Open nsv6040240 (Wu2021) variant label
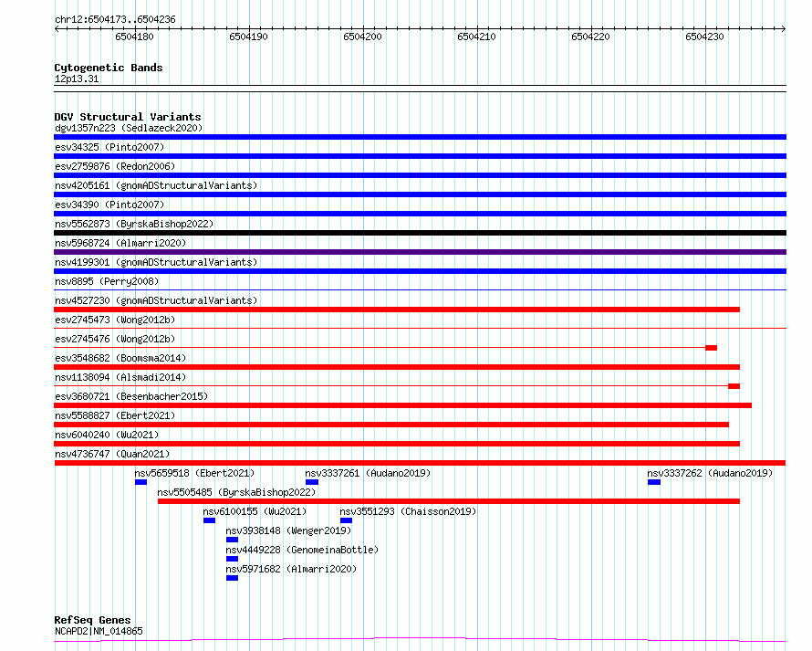The width and height of the screenshot is (812, 651). tap(107, 435)
